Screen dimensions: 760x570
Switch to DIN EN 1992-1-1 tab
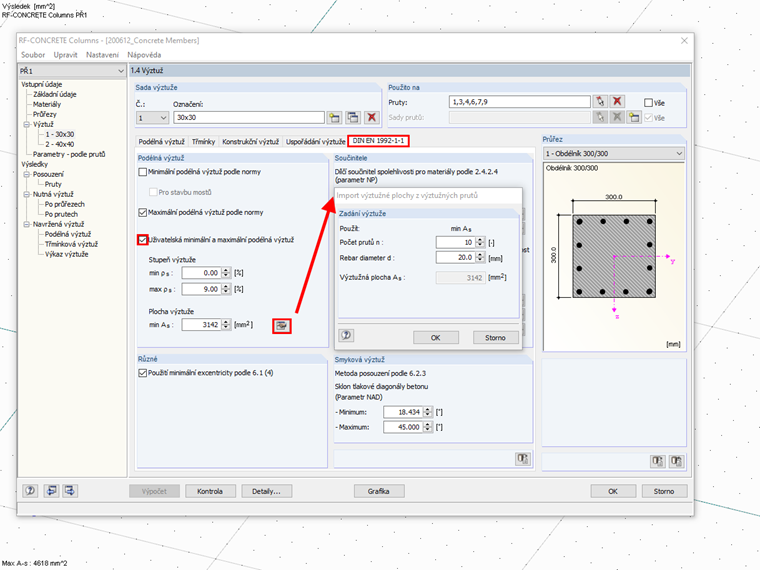click(x=378, y=141)
